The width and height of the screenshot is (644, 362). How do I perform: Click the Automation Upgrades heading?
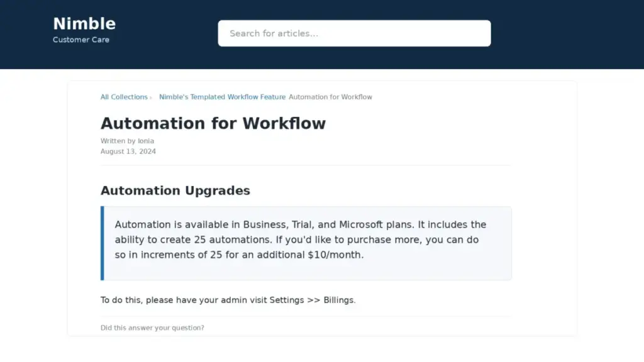(x=175, y=191)
